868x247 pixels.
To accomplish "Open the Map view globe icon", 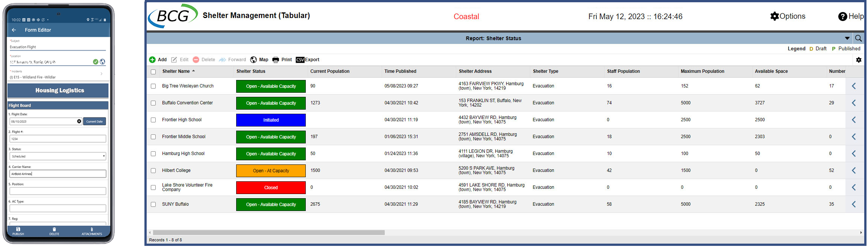I will click(x=253, y=60).
